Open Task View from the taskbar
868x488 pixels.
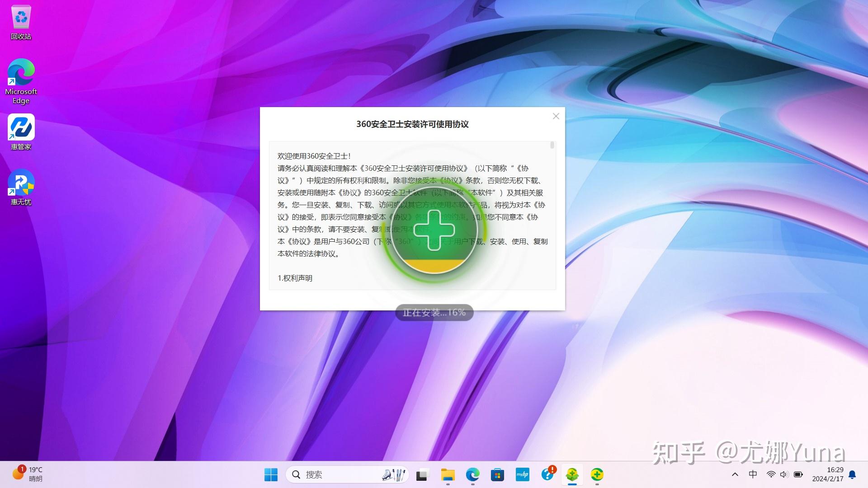(x=422, y=474)
